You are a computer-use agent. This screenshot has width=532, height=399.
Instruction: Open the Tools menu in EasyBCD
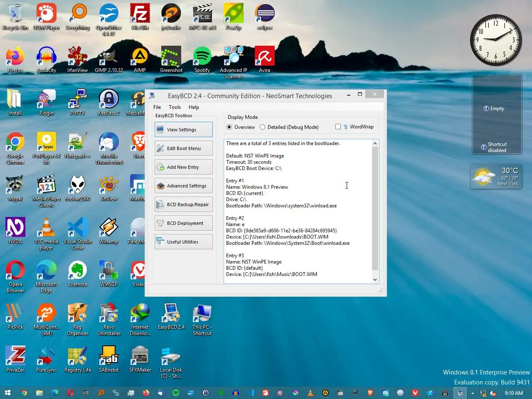(x=175, y=107)
